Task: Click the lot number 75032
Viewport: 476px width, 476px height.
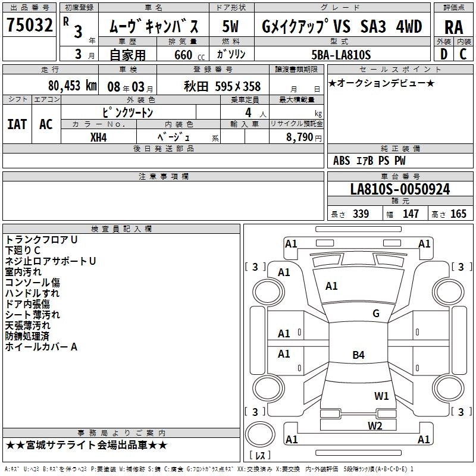Action: (x=29, y=26)
